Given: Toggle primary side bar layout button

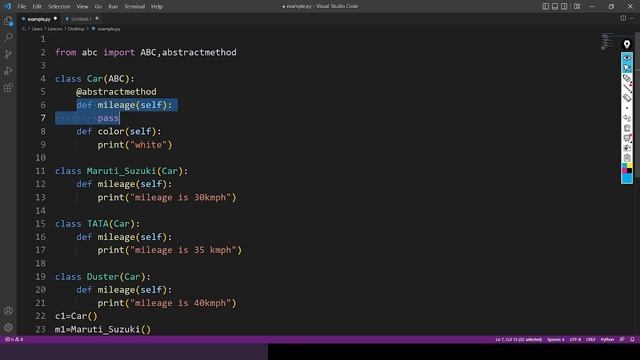Looking at the screenshot, I should (x=546, y=6).
